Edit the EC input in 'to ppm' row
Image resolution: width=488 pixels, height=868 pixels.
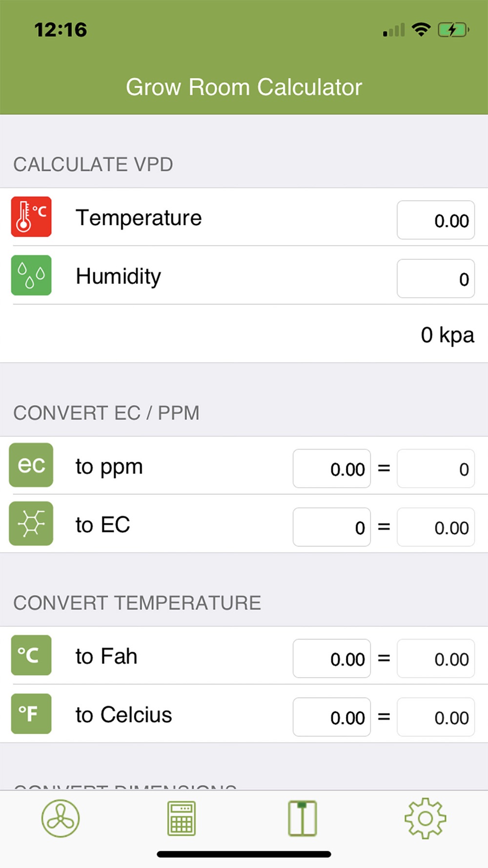[x=332, y=468]
